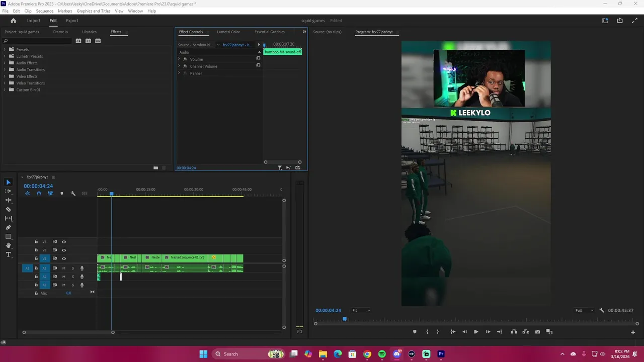Switch to the Essential Graphics tab
This screenshot has width=644, height=362.
point(270,32)
